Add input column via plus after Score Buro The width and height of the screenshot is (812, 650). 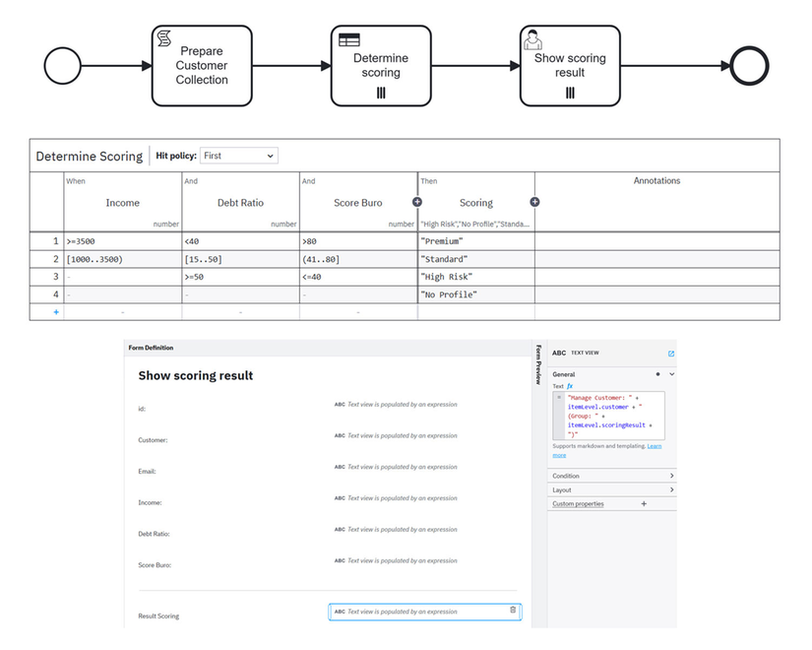(417, 202)
